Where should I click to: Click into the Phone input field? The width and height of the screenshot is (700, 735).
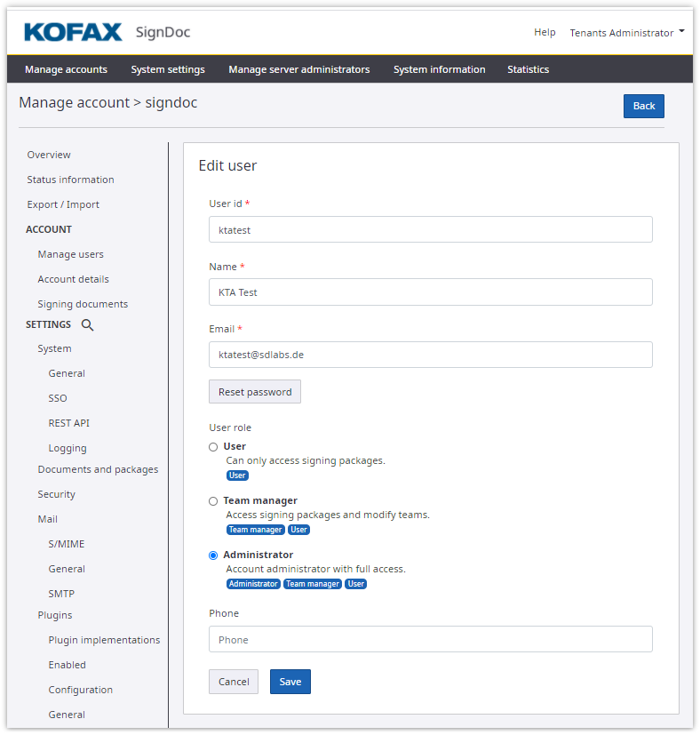tap(430, 639)
